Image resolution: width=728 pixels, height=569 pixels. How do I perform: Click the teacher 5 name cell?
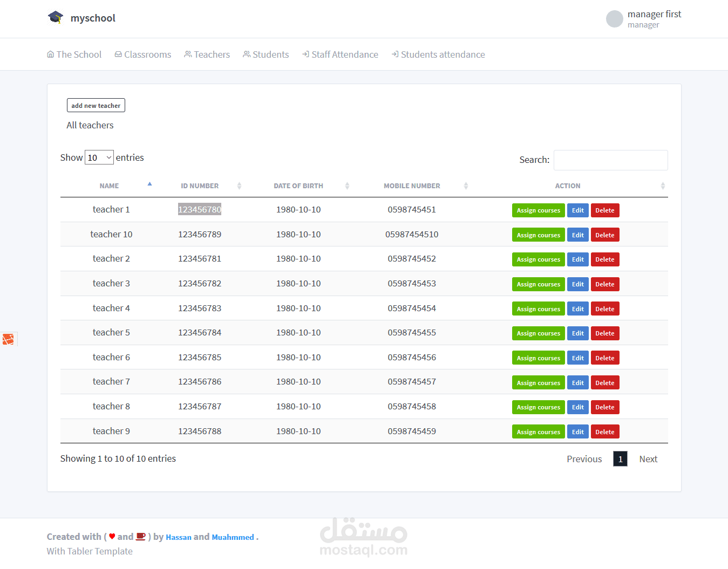pyautogui.click(x=111, y=332)
